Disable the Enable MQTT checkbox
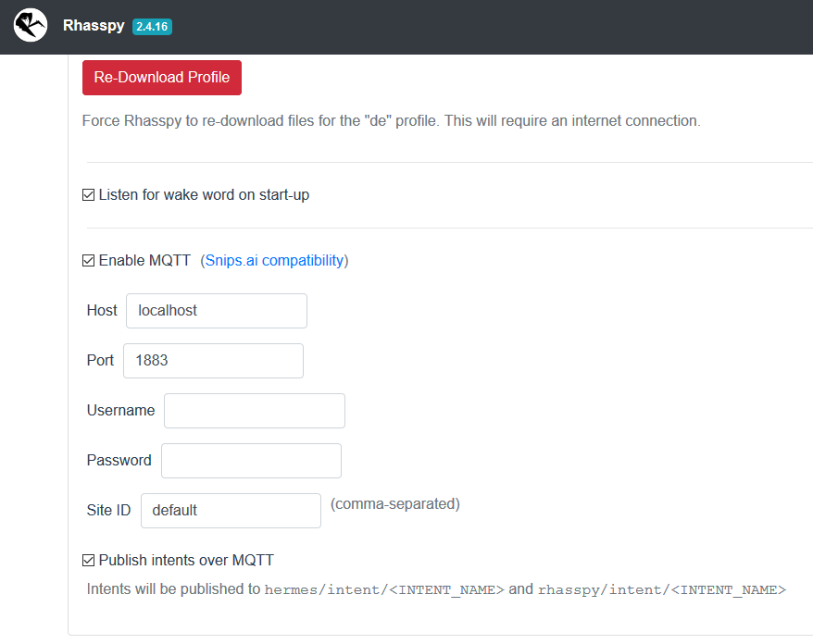Viewport: 813px width, 644px height. pos(89,261)
